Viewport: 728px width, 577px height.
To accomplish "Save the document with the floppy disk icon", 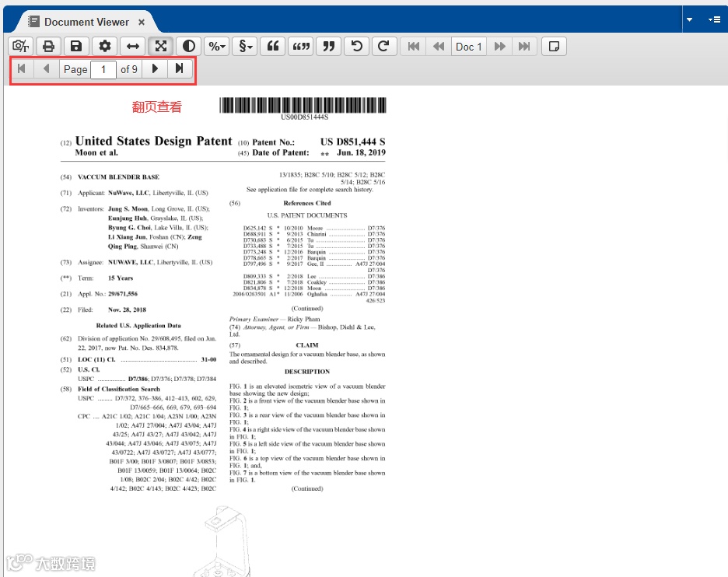I will 76,47.
